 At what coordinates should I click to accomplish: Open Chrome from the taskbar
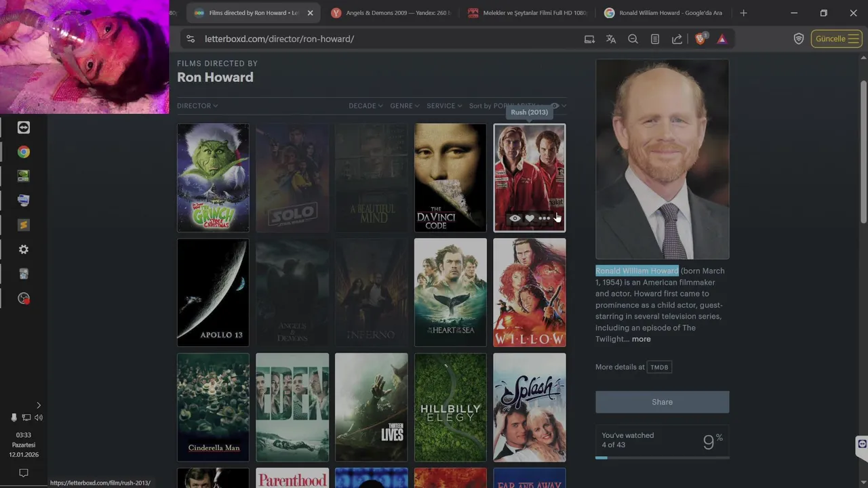pos(24,152)
